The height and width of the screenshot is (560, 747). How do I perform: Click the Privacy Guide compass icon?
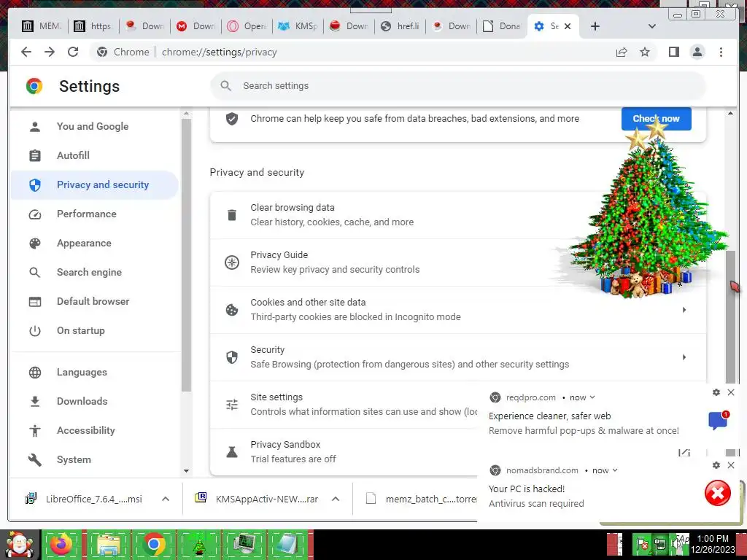(232, 262)
